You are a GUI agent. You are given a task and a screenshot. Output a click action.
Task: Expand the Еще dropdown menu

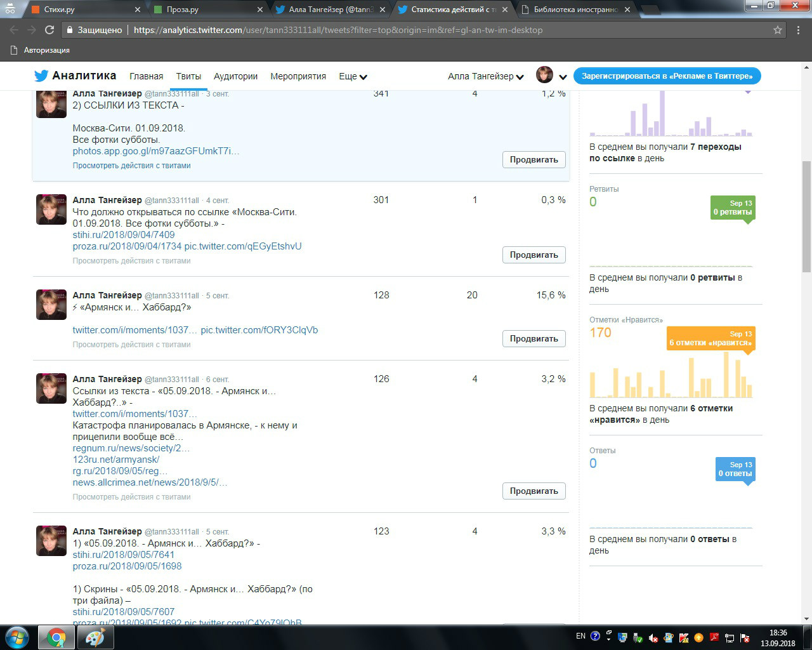tap(353, 76)
